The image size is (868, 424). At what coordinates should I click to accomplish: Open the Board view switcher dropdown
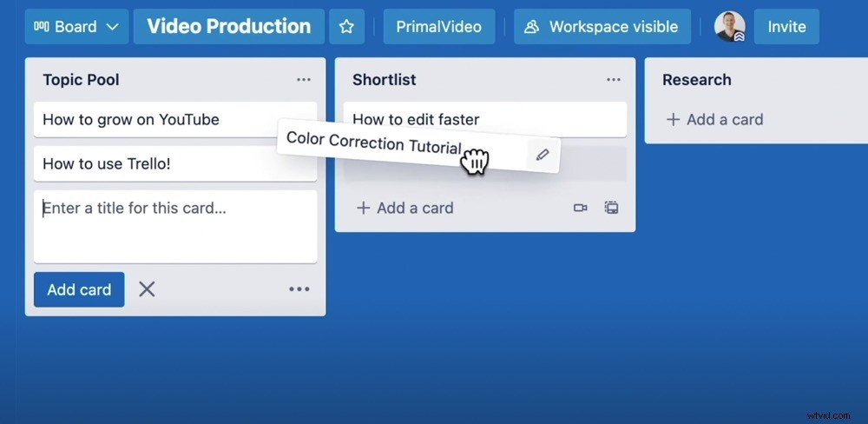tap(76, 27)
